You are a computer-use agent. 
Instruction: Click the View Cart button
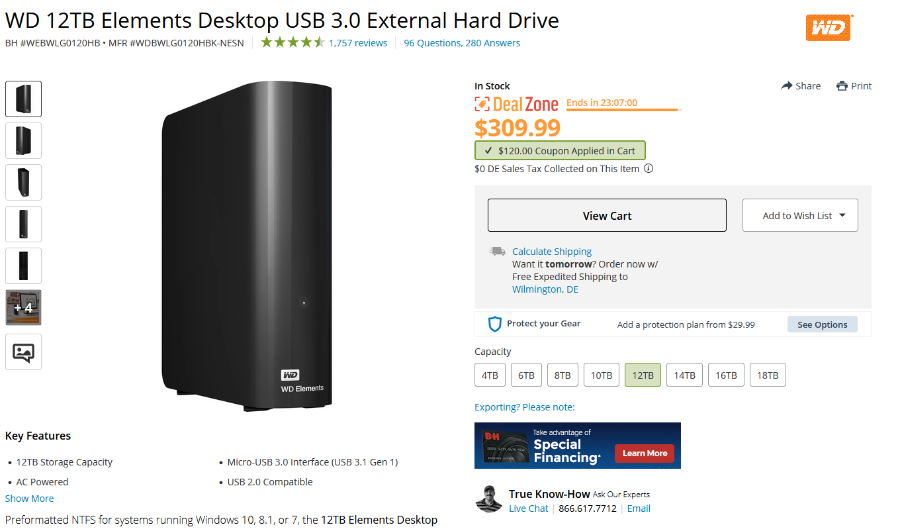607,215
